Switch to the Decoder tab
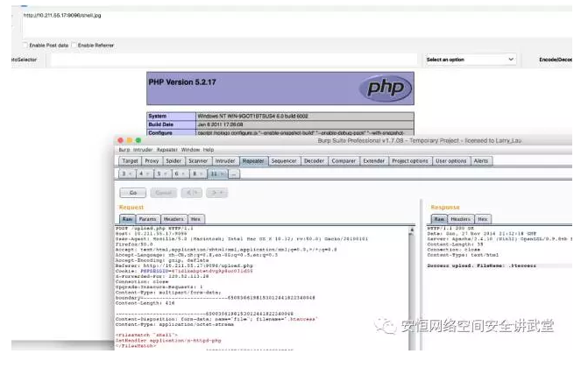588x368 pixels. tap(315, 161)
